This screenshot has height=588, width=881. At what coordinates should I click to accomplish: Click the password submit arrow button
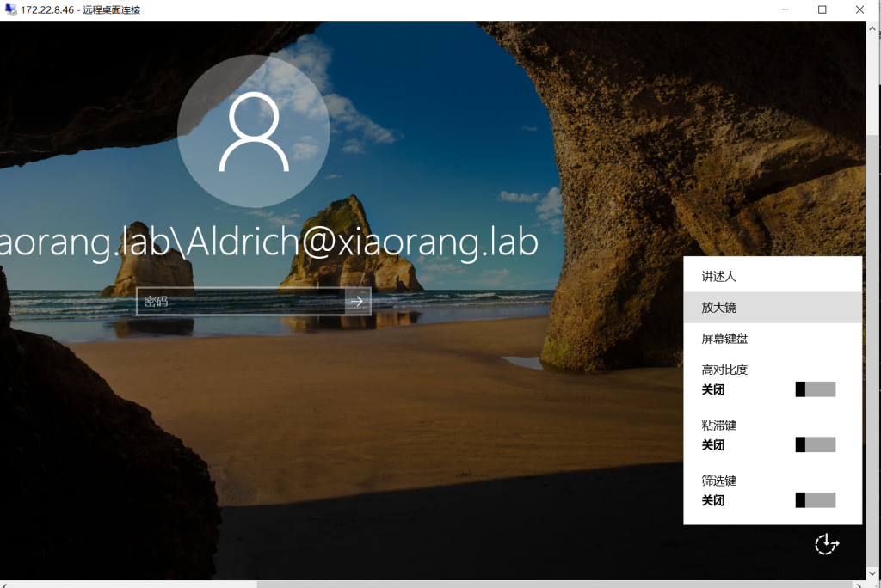point(358,302)
